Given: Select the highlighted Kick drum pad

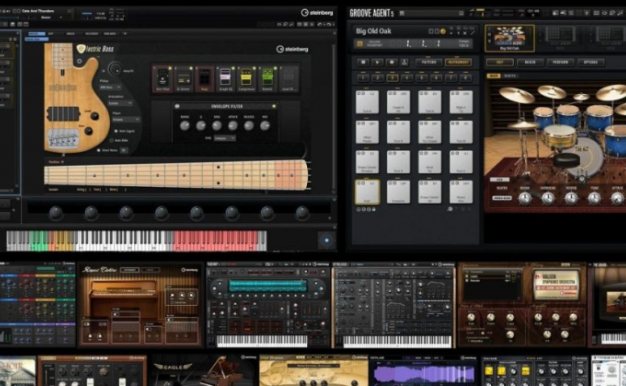Looking at the screenshot, I should (367, 192).
